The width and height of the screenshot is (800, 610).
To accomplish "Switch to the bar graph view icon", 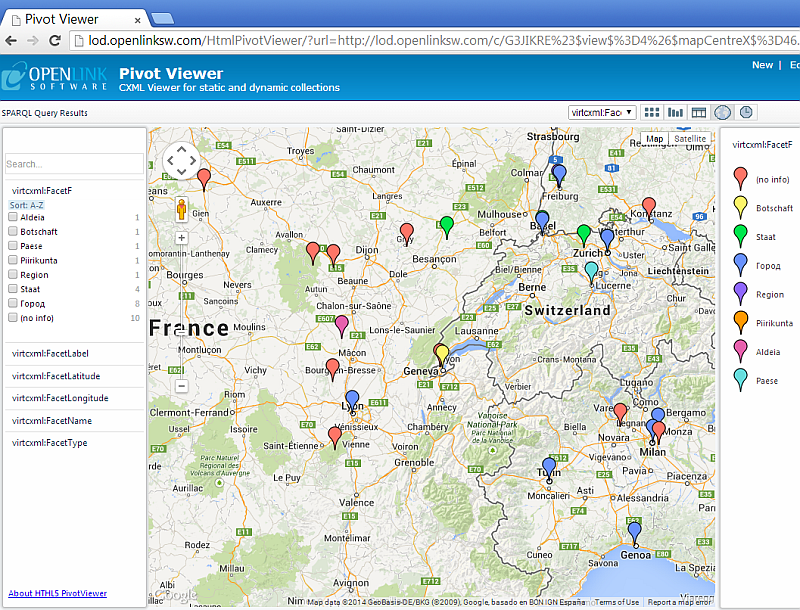I will pos(676,113).
